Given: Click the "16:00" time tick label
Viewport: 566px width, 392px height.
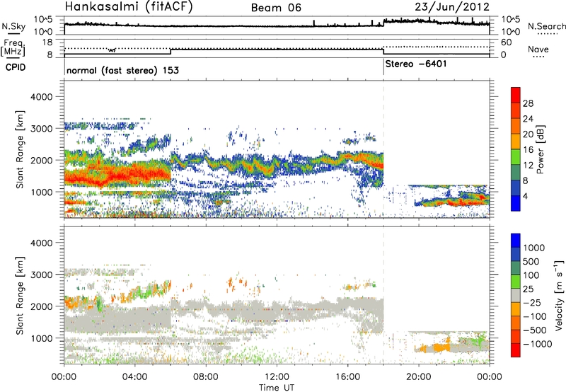Looking at the screenshot, I should [347, 377].
